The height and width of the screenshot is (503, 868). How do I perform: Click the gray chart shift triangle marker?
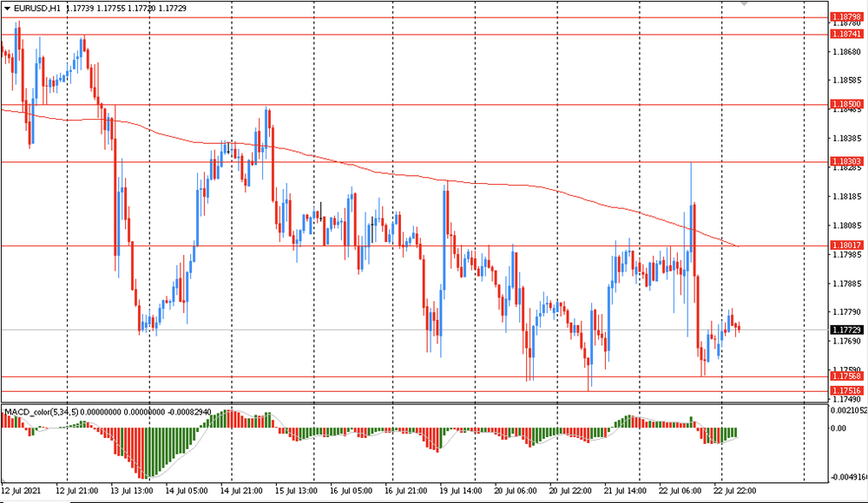(744, 3)
